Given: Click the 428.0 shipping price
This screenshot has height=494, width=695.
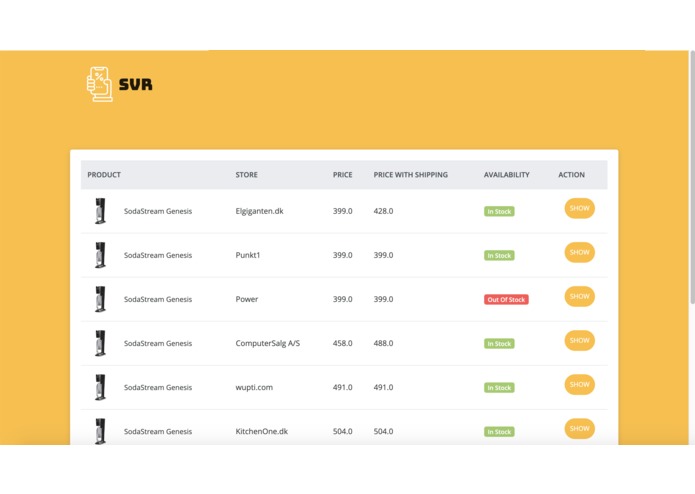Looking at the screenshot, I should click(x=383, y=211).
